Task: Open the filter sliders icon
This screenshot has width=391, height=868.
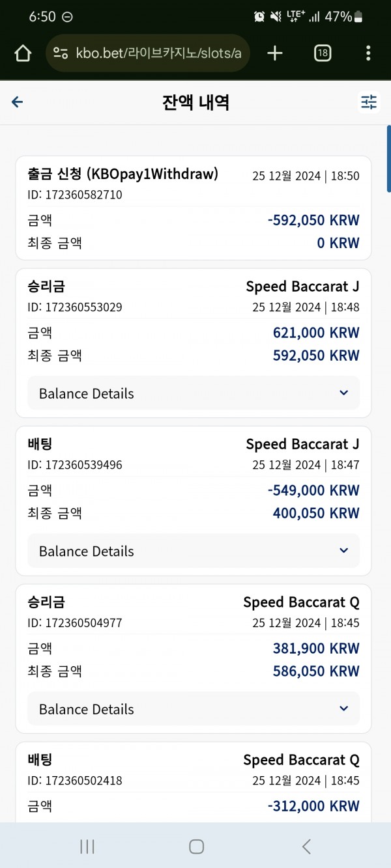Action: point(369,102)
